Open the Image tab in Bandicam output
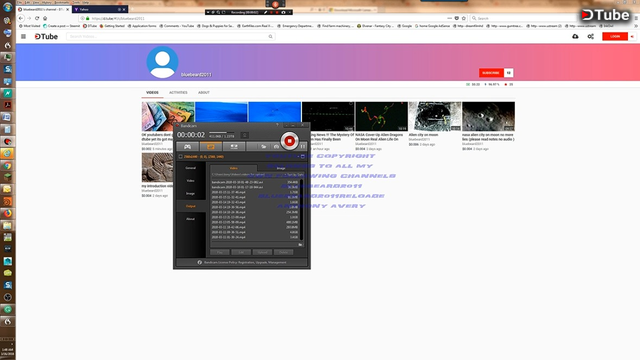This screenshot has height=360, width=640. click(281, 168)
